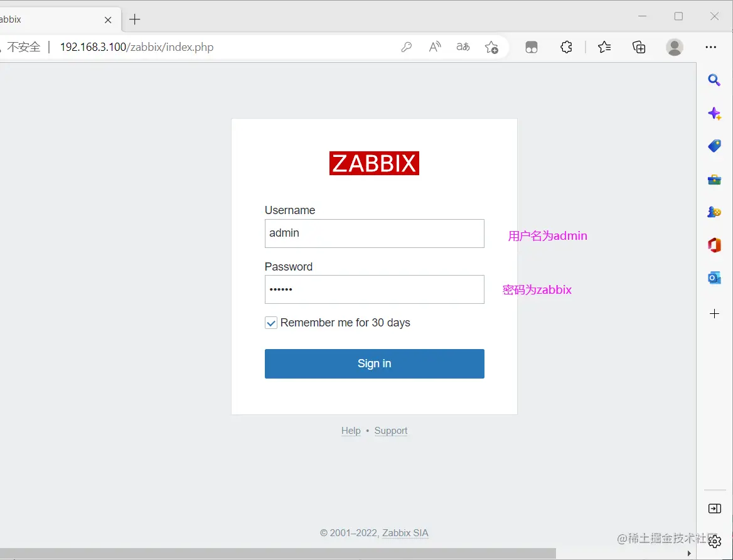Add this page to favorites star icon
733x560 pixels.
tap(491, 47)
